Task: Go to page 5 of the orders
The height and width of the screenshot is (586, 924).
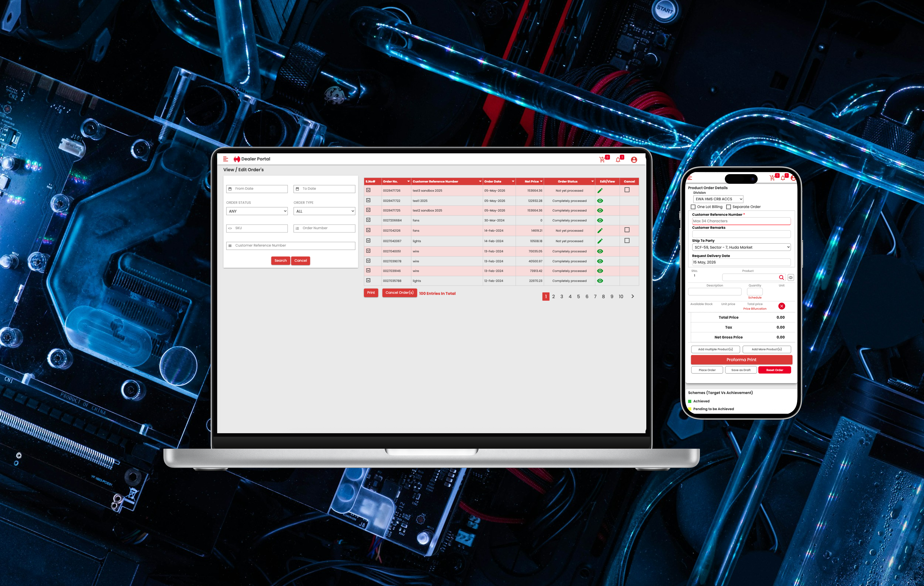Action: point(578,296)
